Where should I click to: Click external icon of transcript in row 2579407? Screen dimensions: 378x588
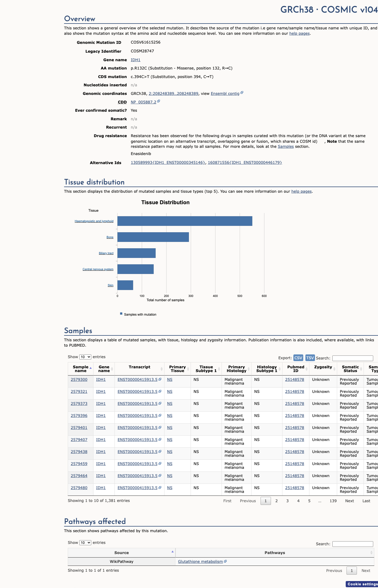[x=160, y=439]
